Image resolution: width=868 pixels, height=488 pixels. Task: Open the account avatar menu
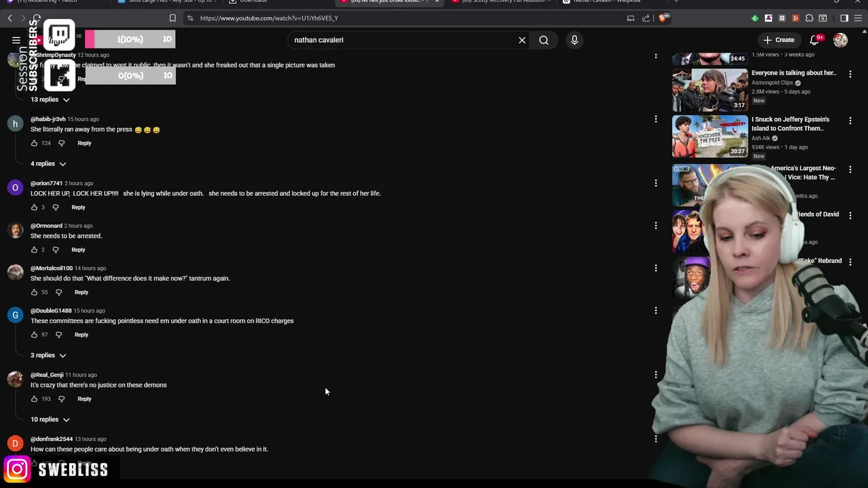coord(840,40)
